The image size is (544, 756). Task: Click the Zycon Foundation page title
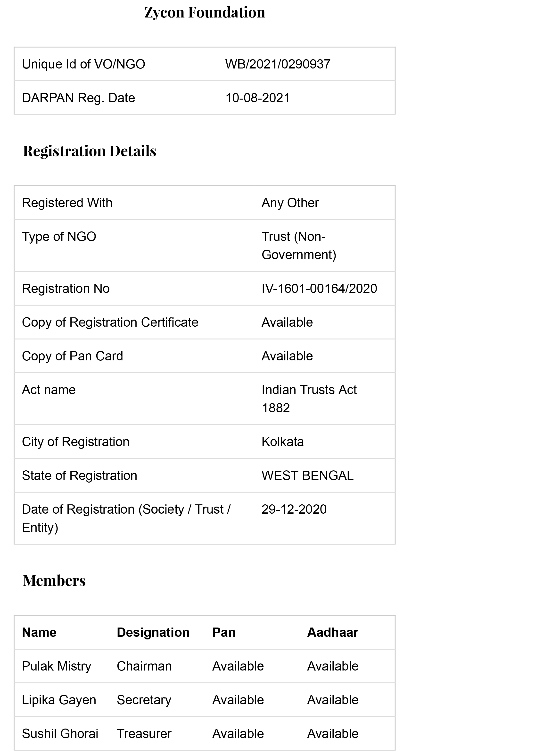(x=205, y=13)
